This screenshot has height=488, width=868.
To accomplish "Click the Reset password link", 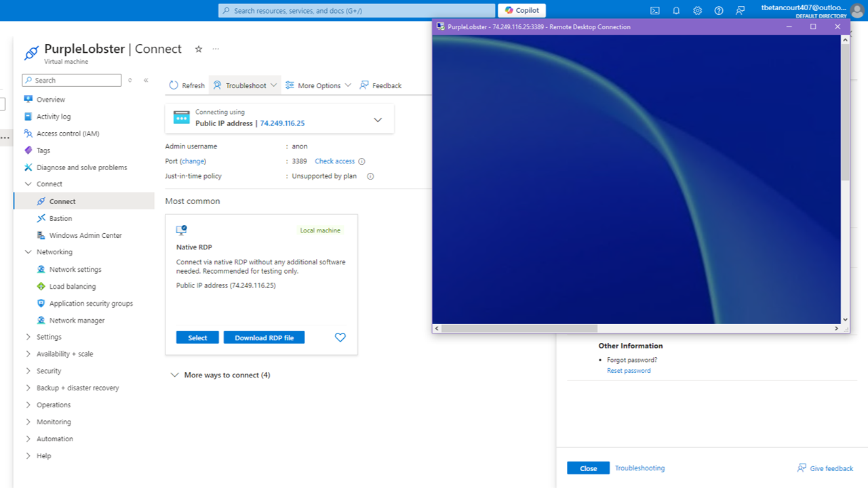I will (629, 371).
